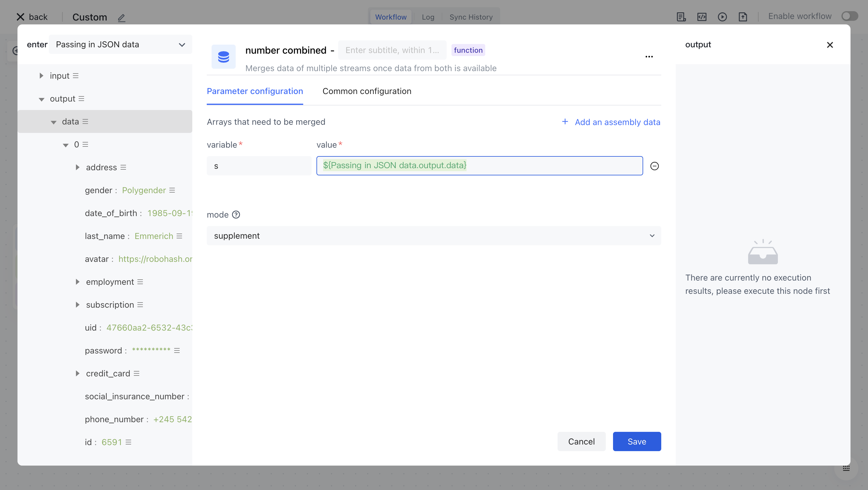Click the run workflow play icon

click(x=722, y=17)
